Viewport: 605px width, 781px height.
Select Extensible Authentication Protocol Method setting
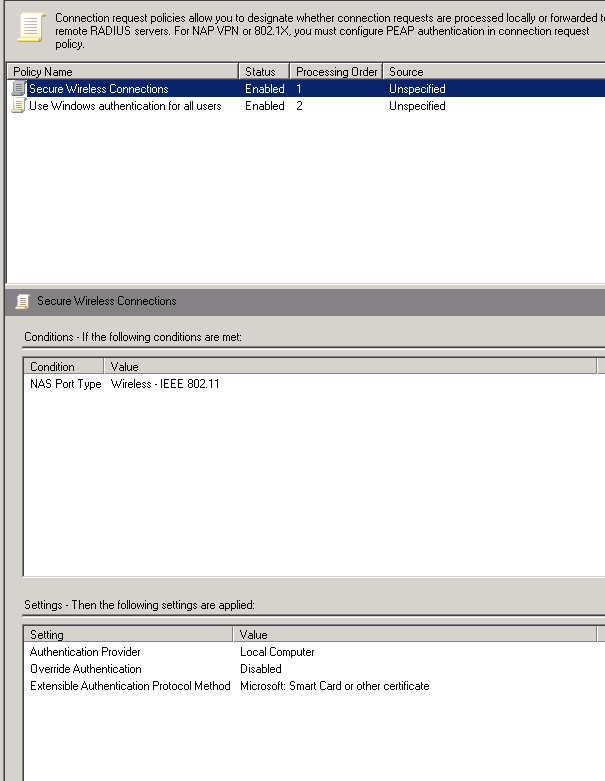(130, 686)
